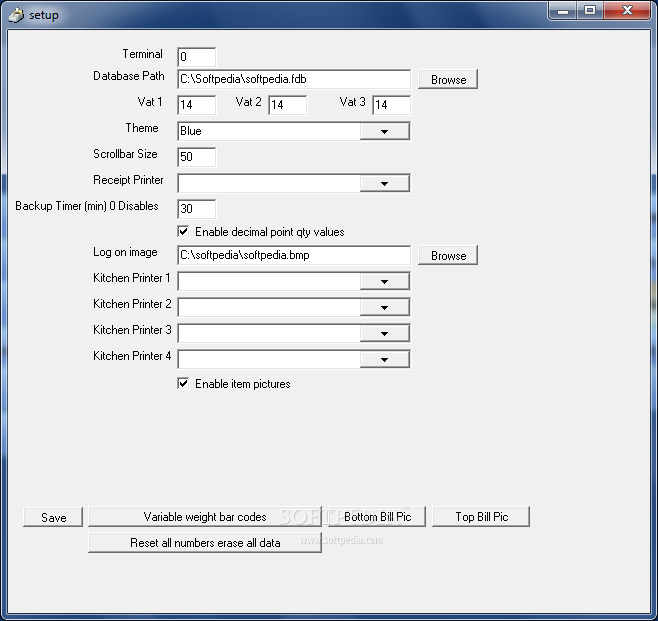Click the Database Path text field
The height and width of the screenshot is (621, 658).
294,79
